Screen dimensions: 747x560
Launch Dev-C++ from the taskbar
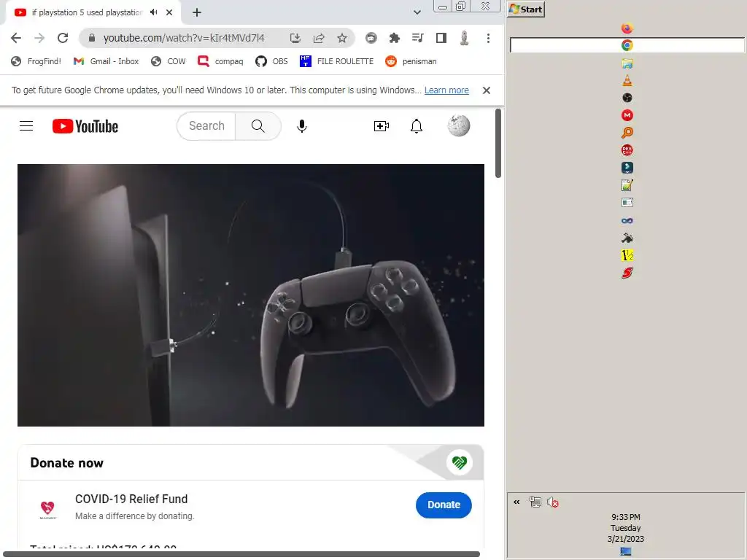[x=627, y=150]
